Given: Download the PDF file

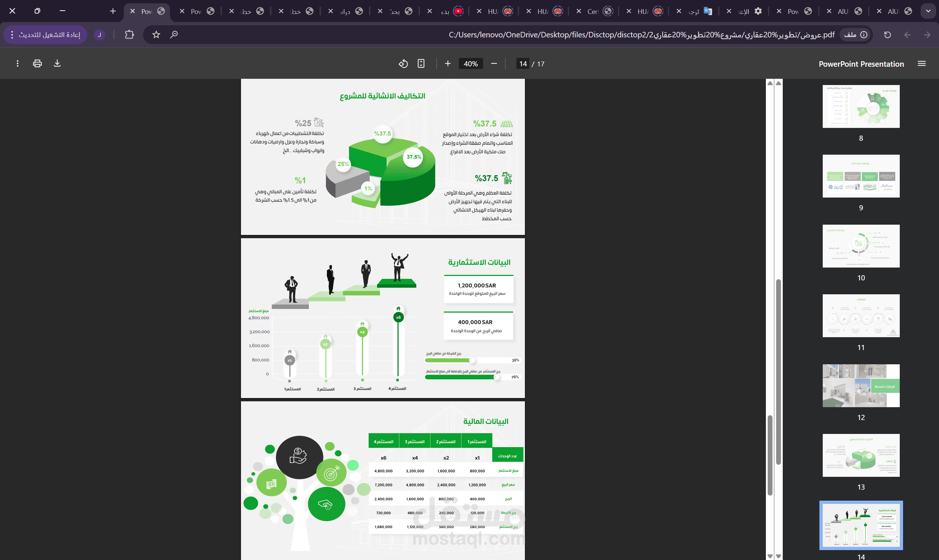Looking at the screenshot, I should point(57,63).
